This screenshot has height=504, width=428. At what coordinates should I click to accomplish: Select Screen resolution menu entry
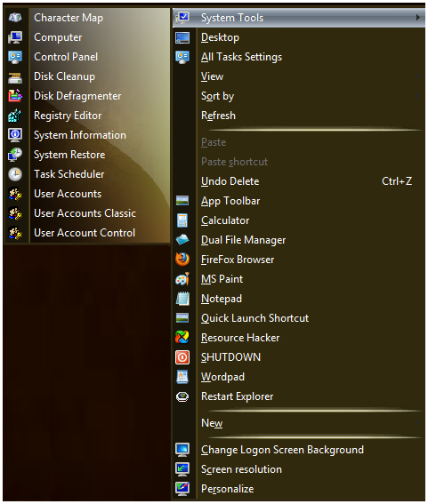[299, 469]
